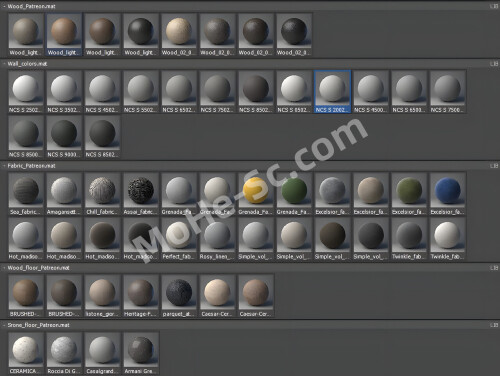Select the black Wood_light material sphere
Viewport: 500px width, 376px height.
pyautogui.click(x=141, y=35)
